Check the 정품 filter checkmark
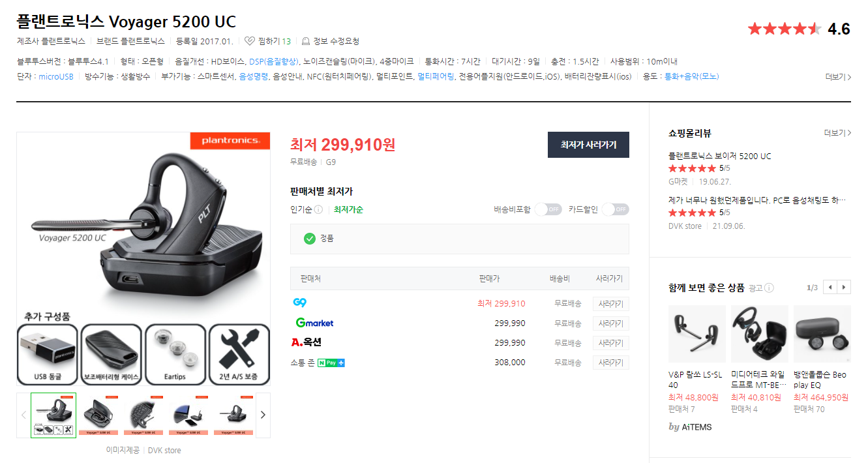This screenshot has width=868, height=463. coord(310,239)
